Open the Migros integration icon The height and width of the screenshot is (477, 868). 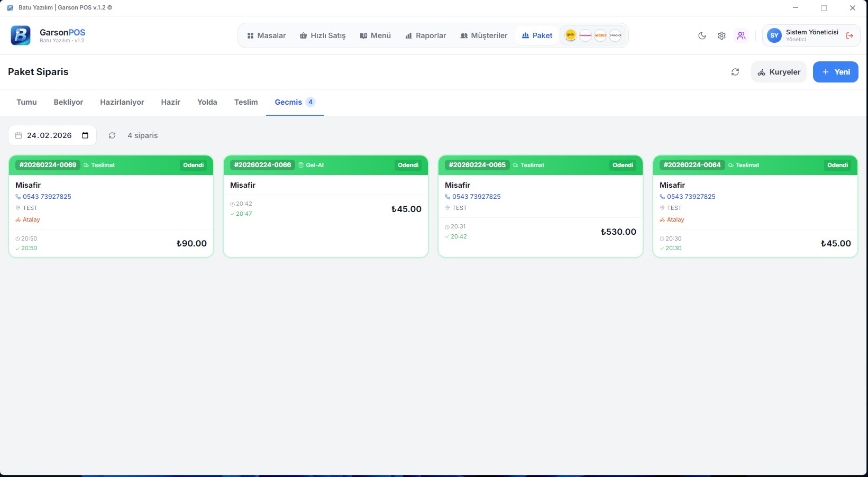point(600,35)
